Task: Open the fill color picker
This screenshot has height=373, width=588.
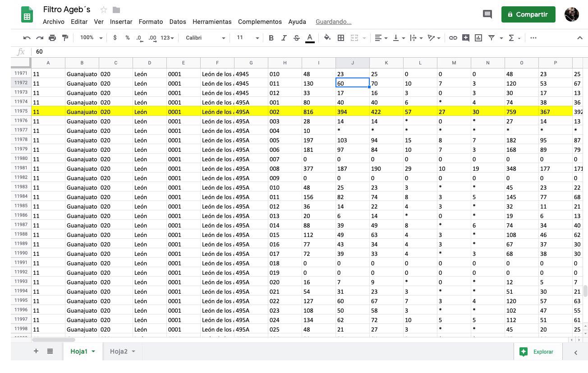Action: pyautogui.click(x=327, y=38)
